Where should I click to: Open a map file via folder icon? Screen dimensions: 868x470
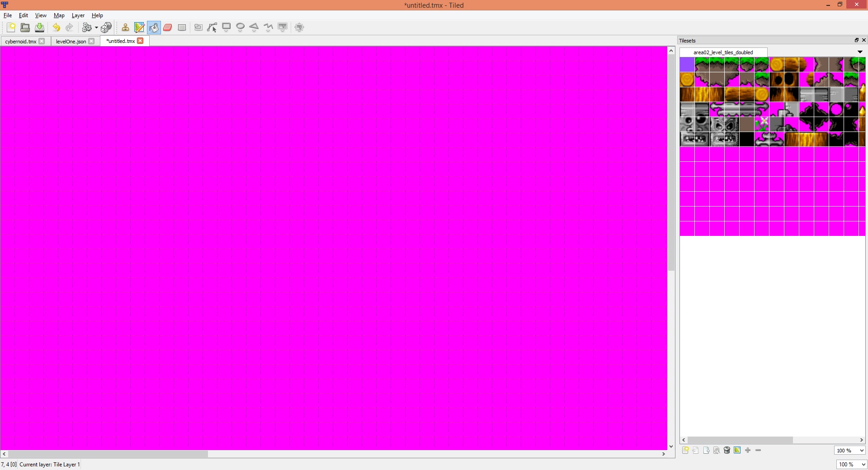point(25,28)
